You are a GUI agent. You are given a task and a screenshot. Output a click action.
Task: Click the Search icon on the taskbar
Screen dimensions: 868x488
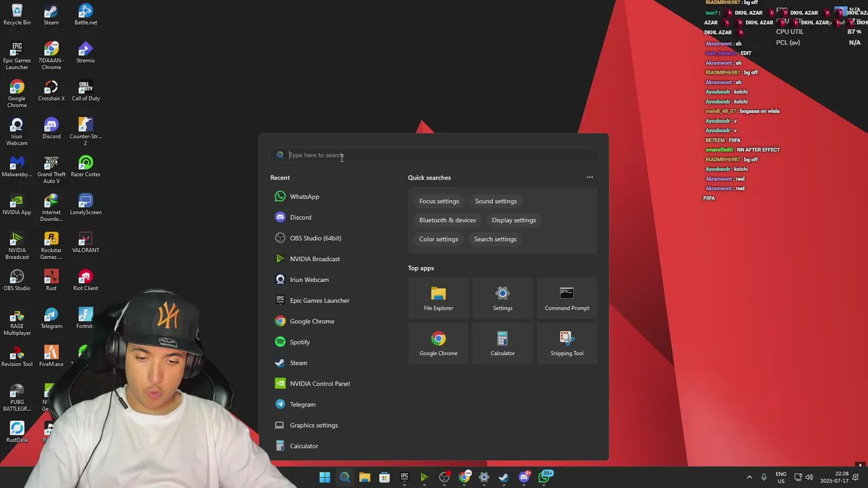pos(344,477)
